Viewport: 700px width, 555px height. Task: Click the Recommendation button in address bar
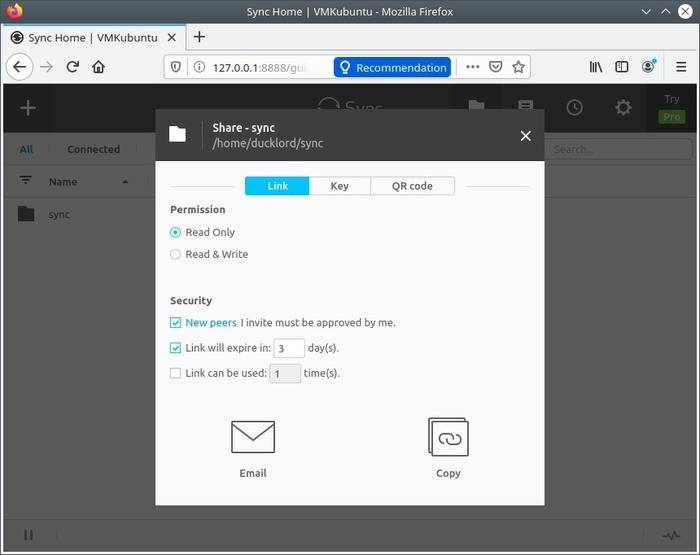(x=392, y=67)
